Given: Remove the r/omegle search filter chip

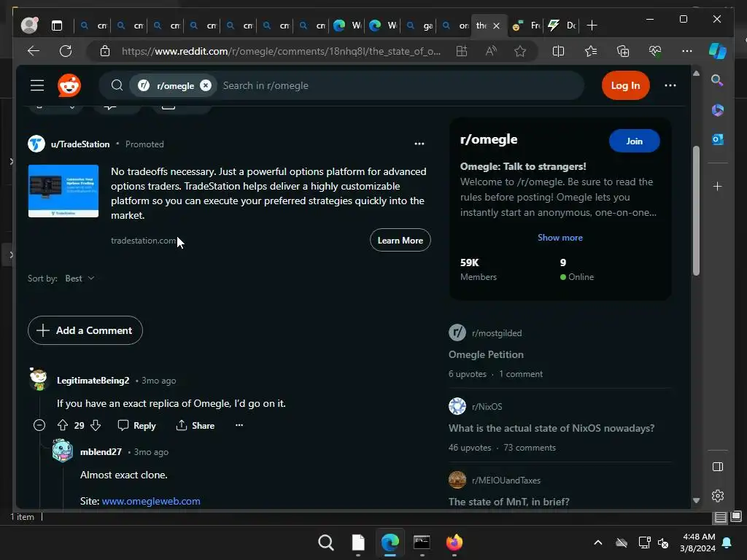Looking at the screenshot, I should click(x=205, y=85).
